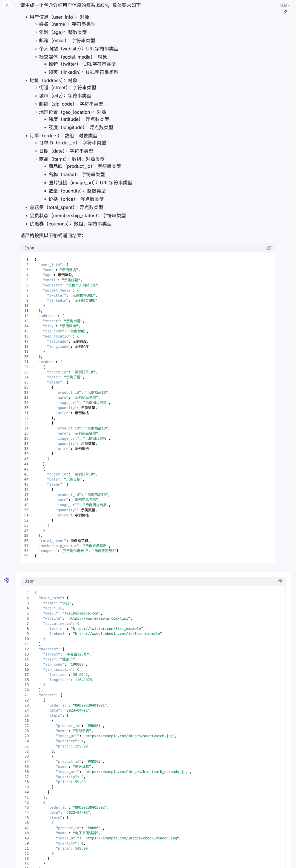The height and width of the screenshot is (868, 296).
Task: Click the ebook_reader.jpg image URL
Action: point(132,838)
